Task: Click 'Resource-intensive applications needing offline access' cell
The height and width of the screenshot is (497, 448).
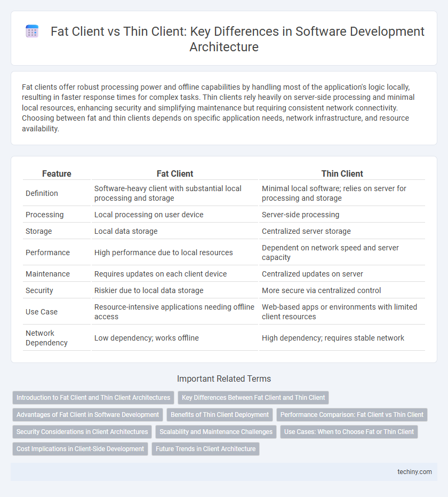Action: [x=174, y=312]
